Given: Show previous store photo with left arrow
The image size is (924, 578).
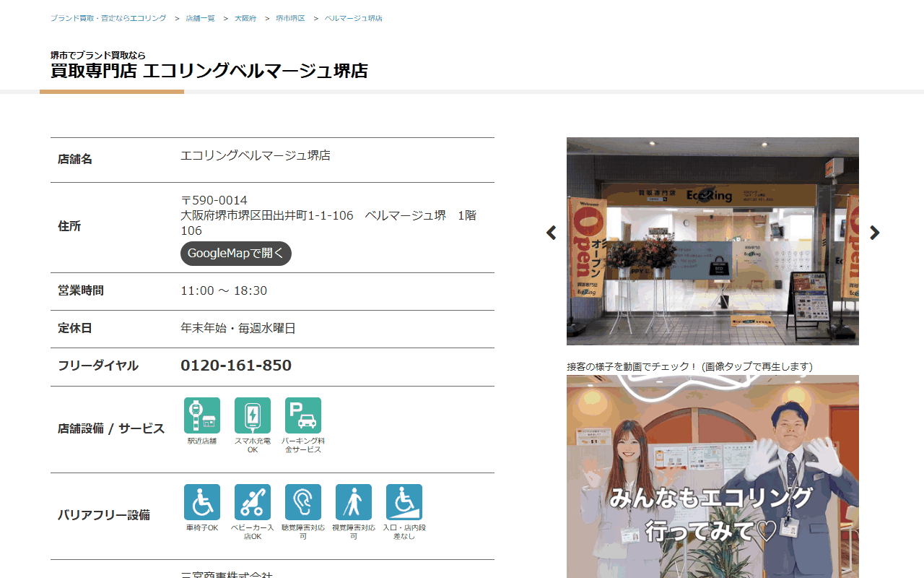Looking at the screenshot, I should point(552,233).
